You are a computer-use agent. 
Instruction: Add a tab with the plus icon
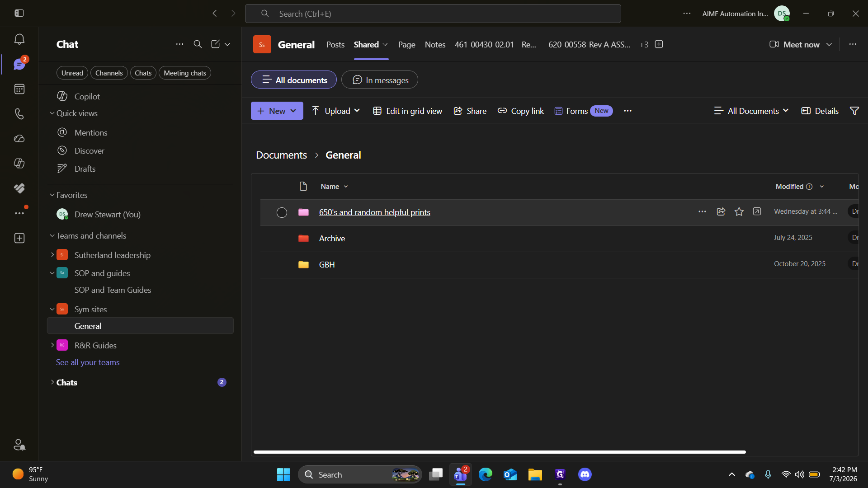pyautogui.click(x=659, y=44)
